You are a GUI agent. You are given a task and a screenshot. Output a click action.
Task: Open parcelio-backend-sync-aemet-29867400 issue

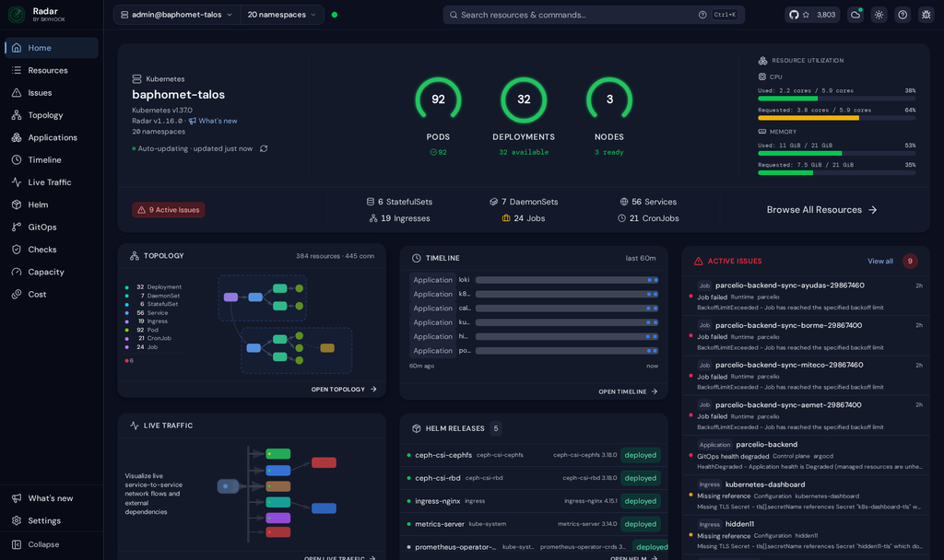(x=806, y=415)
